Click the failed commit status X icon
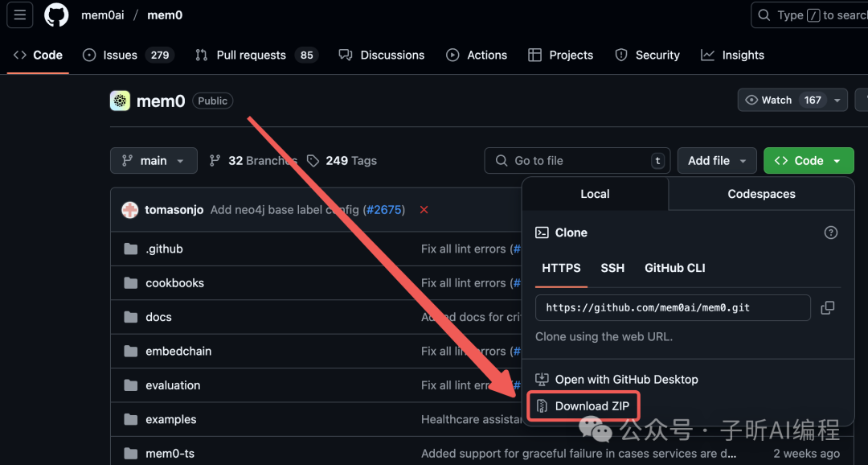The image size is (868, 465). click(424, 210)
